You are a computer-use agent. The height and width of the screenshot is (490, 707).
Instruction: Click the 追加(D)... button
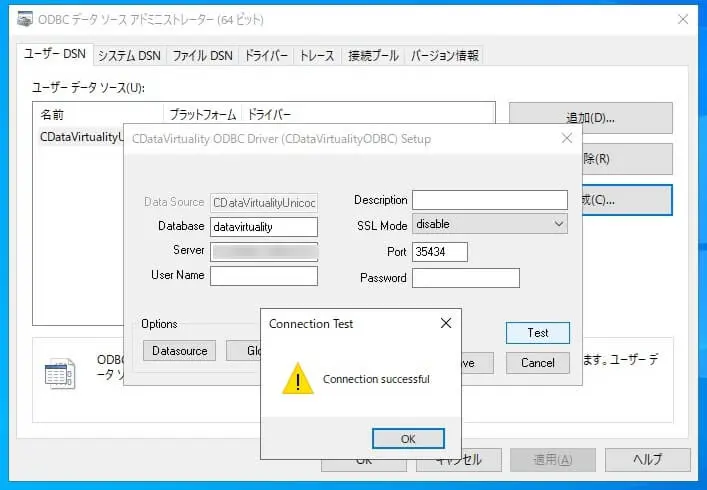(x=591, y=118)
